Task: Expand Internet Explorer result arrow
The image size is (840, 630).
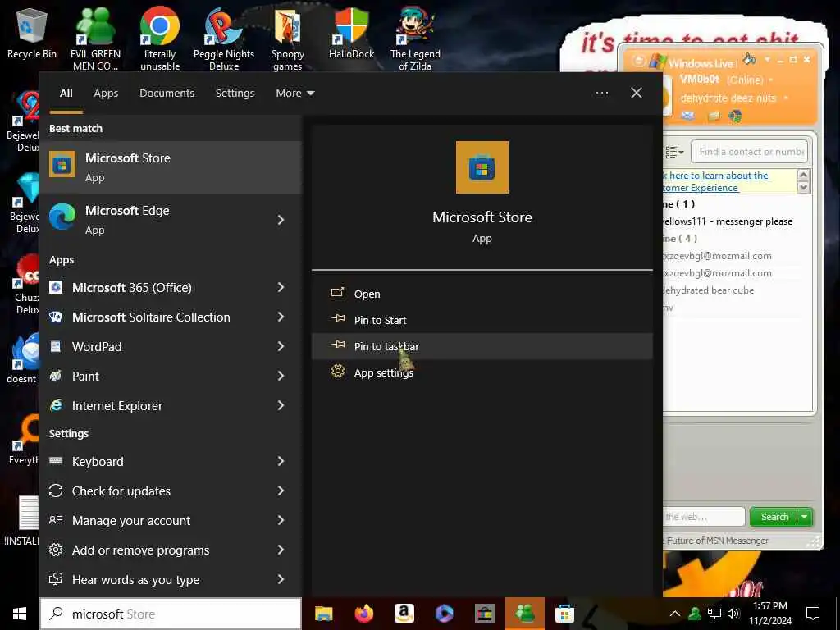Action: pyautogui.click(x=281, y=405)
